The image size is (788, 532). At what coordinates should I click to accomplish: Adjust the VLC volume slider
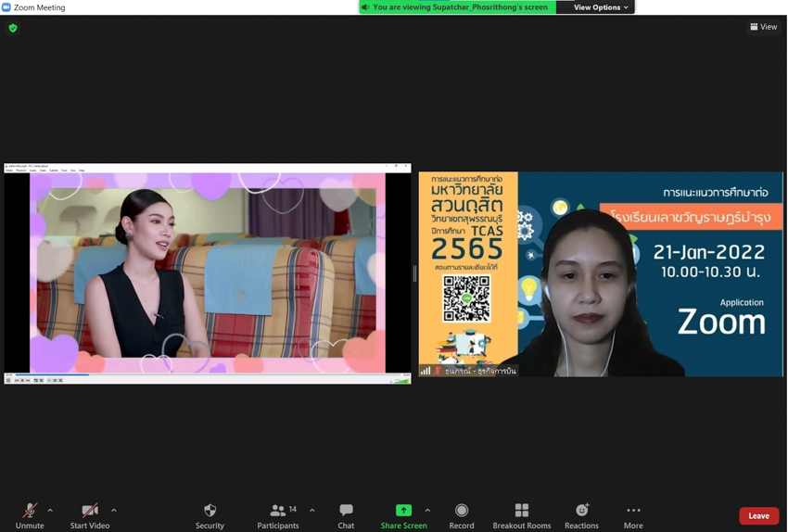[x=401, y=381]
